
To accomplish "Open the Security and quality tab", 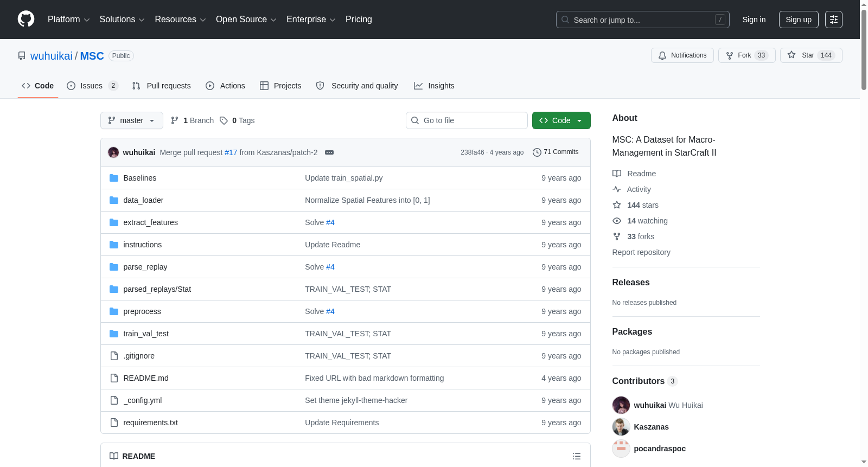I will pyautogui.click(x=357, y=86).
